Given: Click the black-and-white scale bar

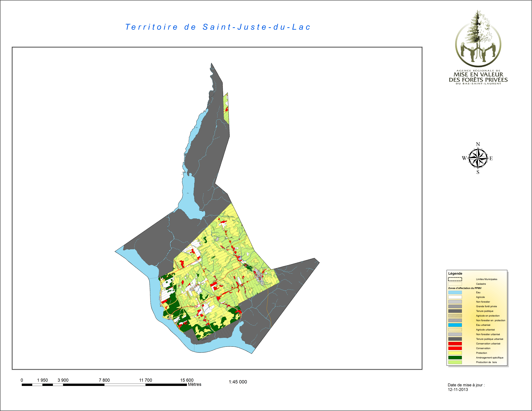Looking at the screenshot, I should (104, 385).
